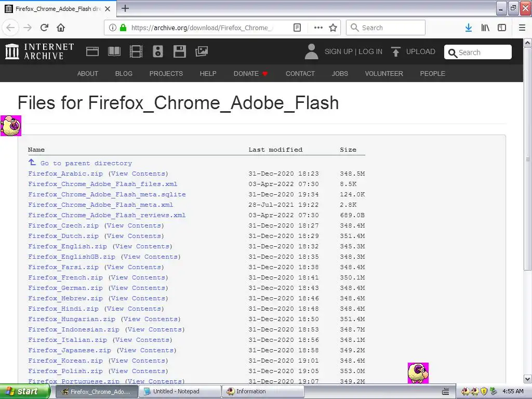The height and width of the screenshot is (399, 532).
Task: Show site information icon in address bar
Action: point(113,28)
